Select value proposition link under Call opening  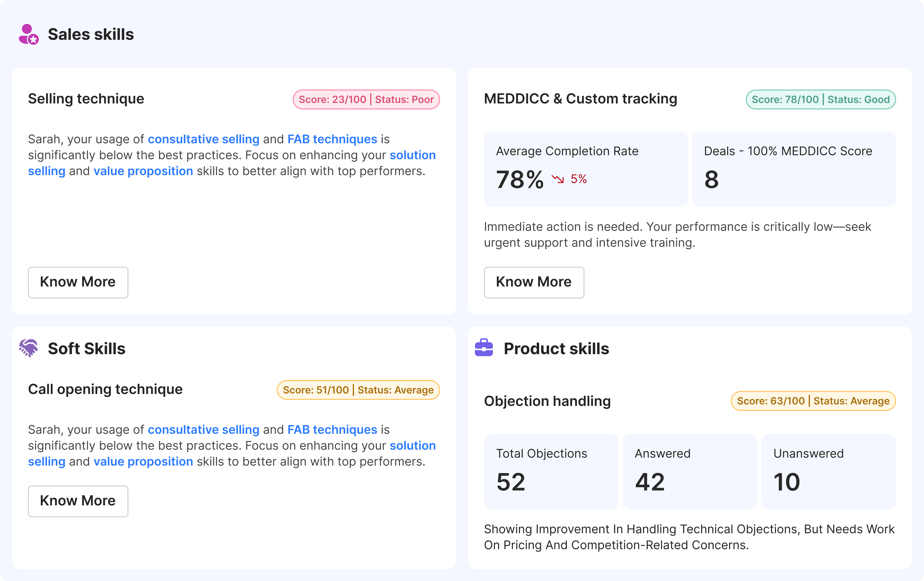click(143, 461)
